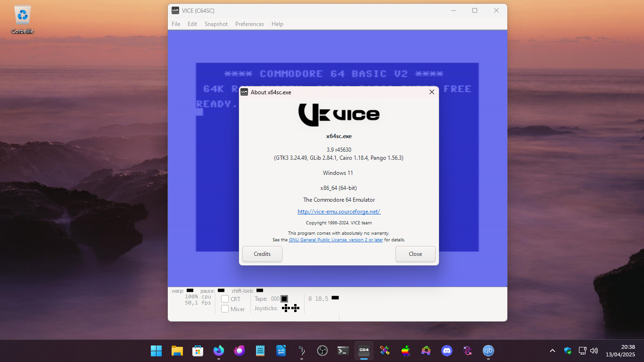
Task: Open the clock and date panel
Action: click(620, 351)
